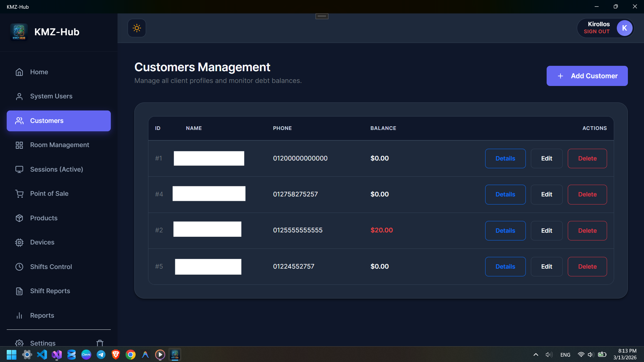Open Point of Sale cart icon
The height and width of the screenshot is (362, 644).
pyautogui.click(x=19, y=194)
